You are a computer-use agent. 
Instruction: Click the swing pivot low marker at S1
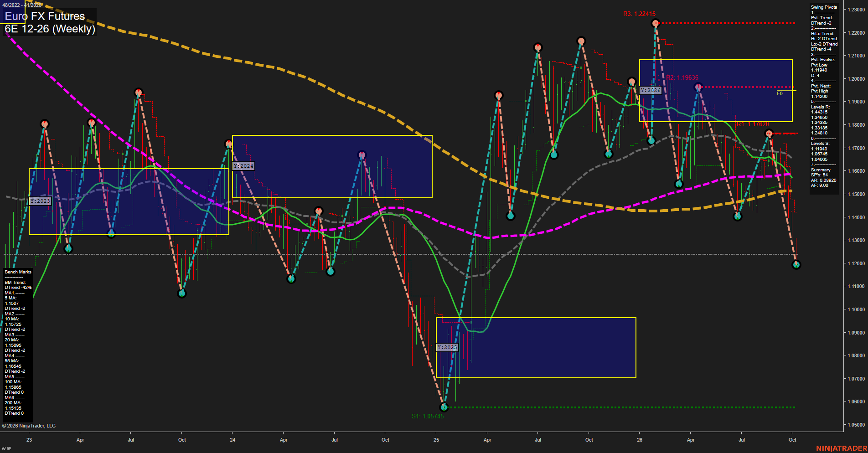[x=444, y=407]
